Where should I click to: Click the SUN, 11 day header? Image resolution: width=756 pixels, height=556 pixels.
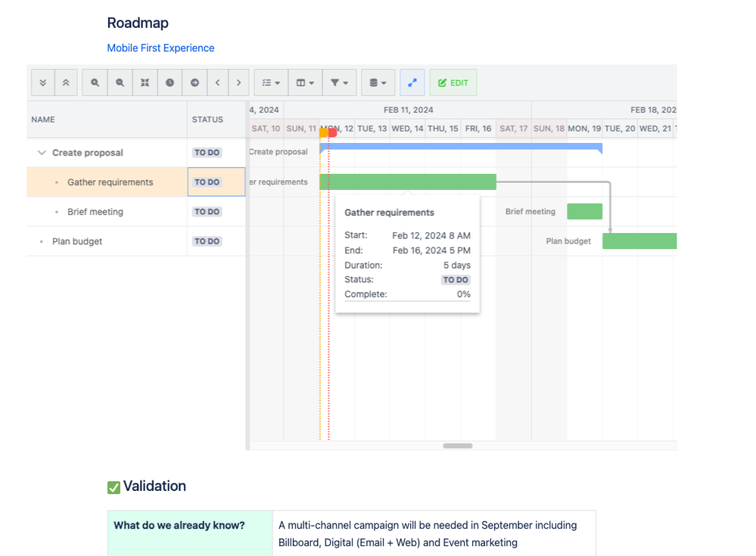coord(301,129)
